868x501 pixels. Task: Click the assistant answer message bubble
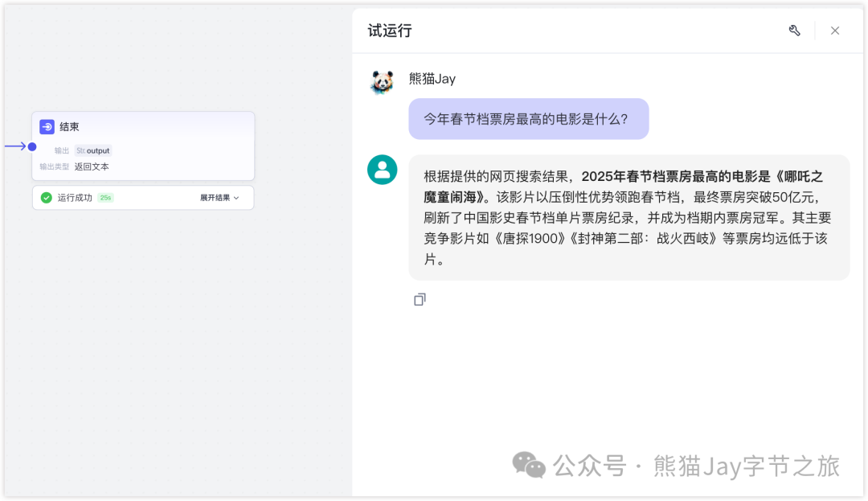tap(628, 218)
